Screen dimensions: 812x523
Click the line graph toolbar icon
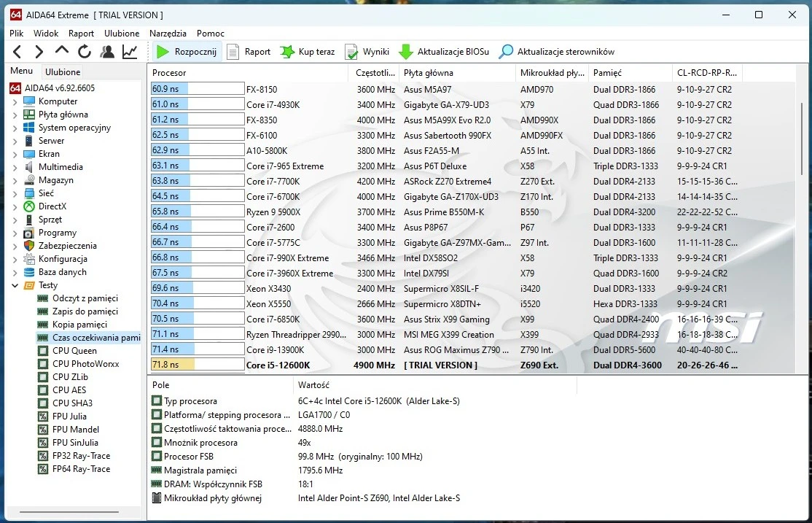tap(130, 52)
